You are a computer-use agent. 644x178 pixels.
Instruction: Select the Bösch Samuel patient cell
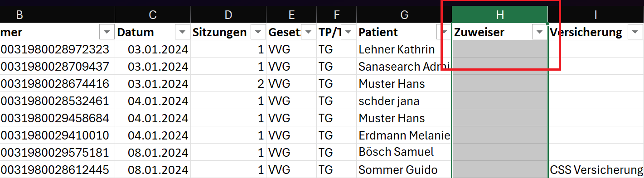click(404, 153)
